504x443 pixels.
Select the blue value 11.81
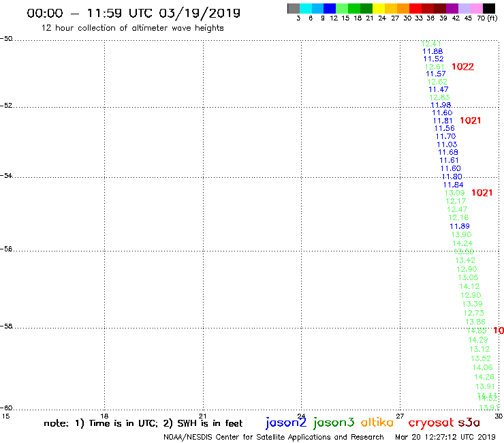[443, 121]
